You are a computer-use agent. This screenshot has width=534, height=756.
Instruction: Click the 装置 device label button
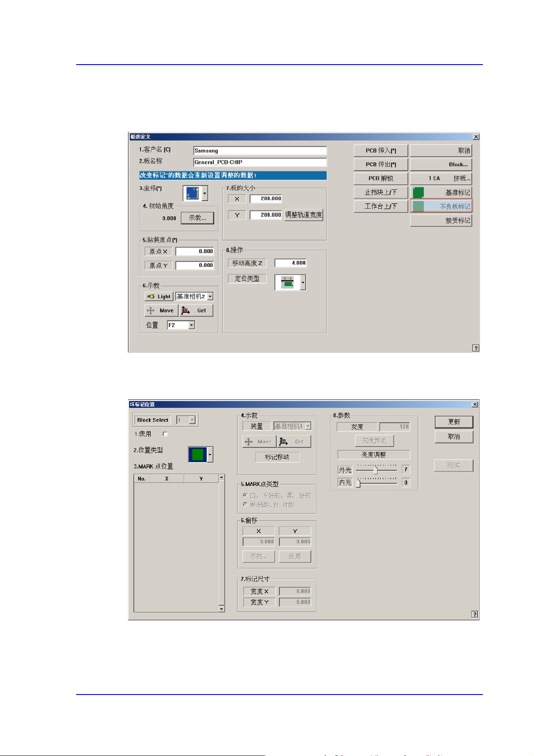257,426
